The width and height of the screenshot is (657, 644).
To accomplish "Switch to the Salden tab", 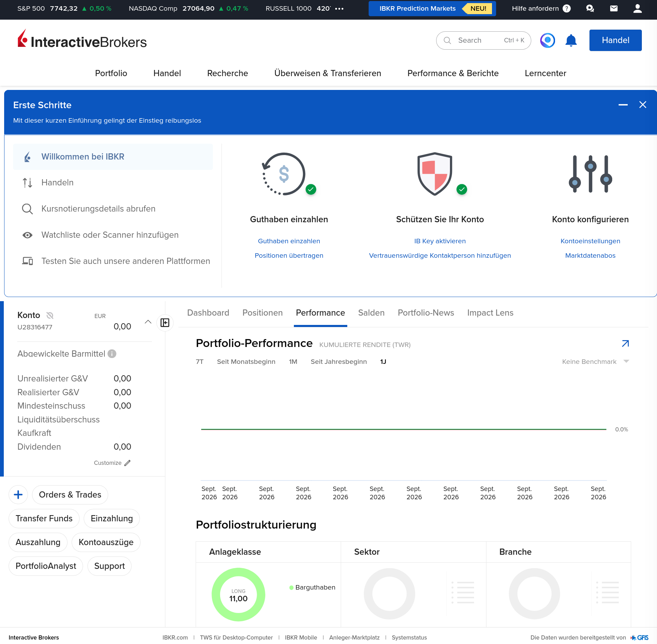I will [x=371, y=313].
